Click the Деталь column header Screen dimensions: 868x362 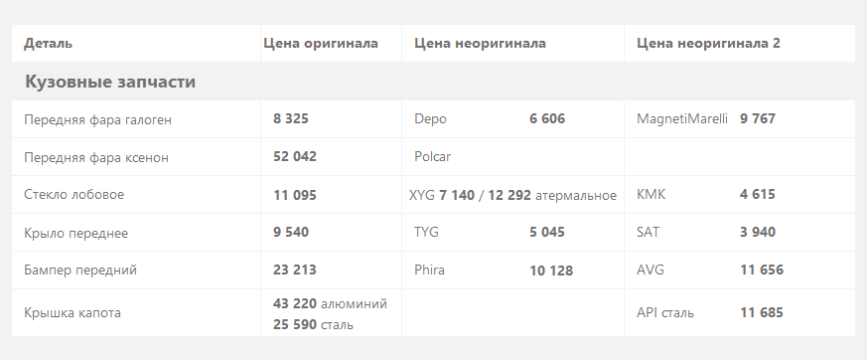(48, 43)
